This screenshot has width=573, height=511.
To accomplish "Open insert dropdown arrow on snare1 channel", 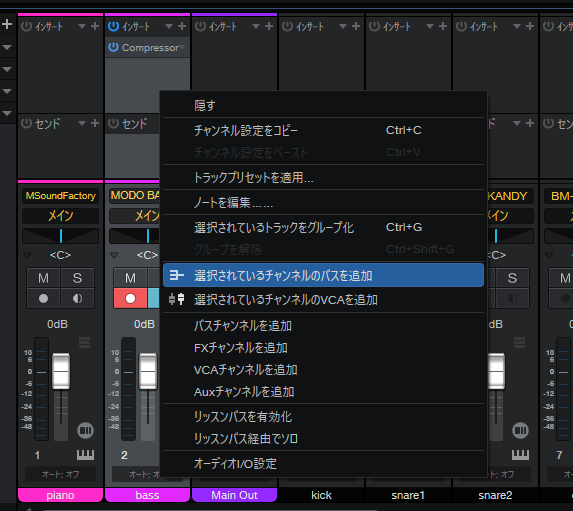I will click(430, 26).
